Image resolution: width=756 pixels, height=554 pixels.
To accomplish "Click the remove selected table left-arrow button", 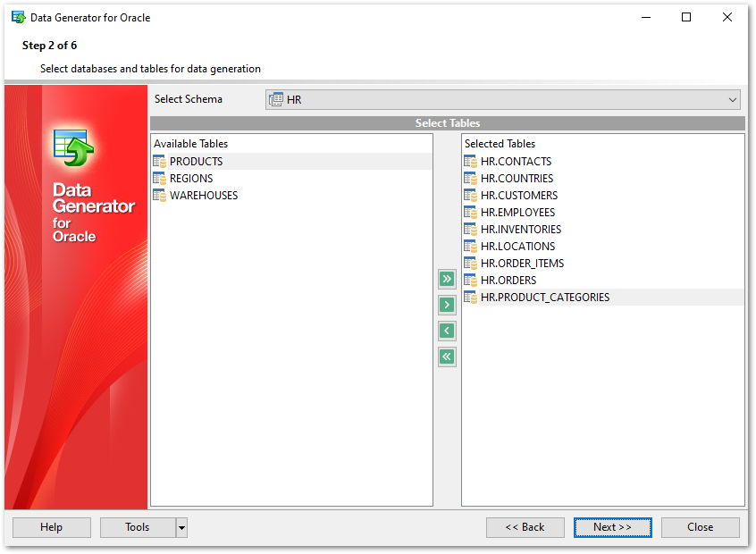I will click(x=447, y=332).
